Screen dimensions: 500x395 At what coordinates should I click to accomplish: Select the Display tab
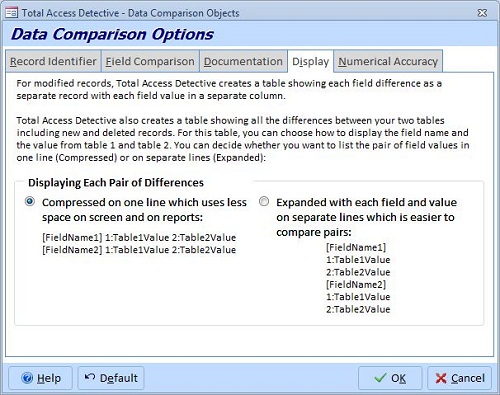(x=311, y=61)
